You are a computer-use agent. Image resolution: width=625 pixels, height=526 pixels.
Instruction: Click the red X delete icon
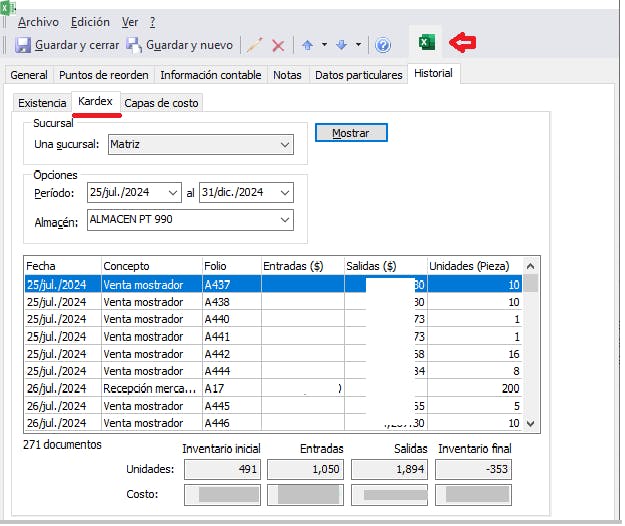(278, 45)
